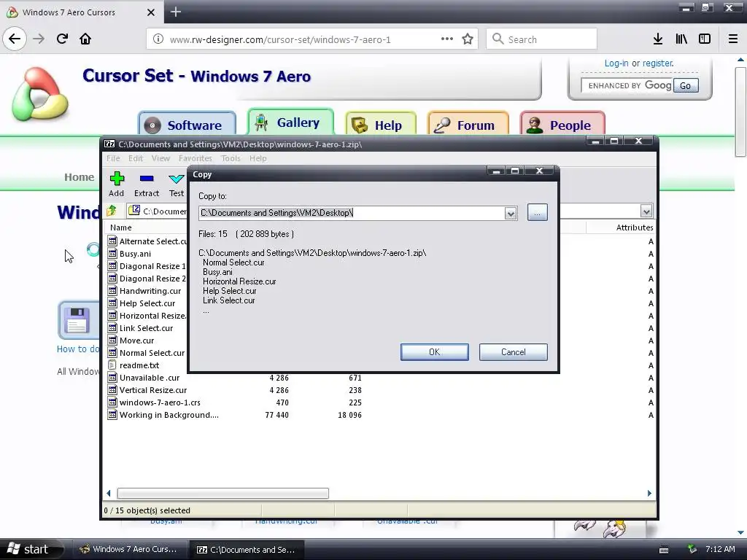Screen dimensions: 747x560
Task: Sort by the Name column header
Action: [120, 227]
